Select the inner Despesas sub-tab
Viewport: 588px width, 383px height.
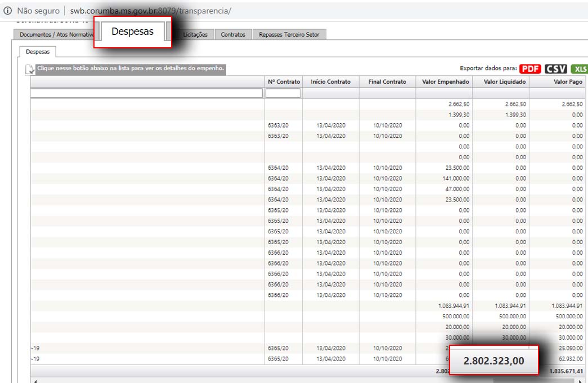point(38,52)
